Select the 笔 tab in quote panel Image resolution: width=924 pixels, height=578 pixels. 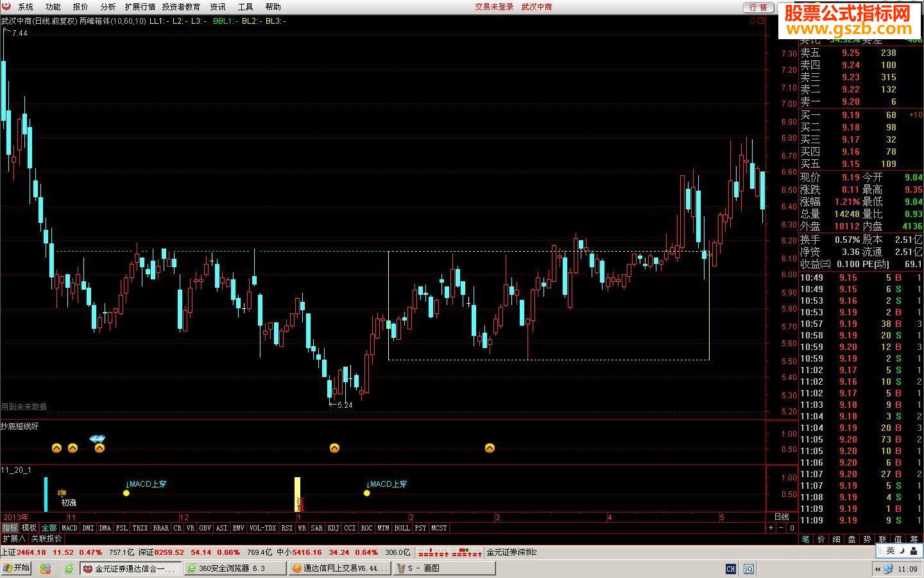click(806, 539)
